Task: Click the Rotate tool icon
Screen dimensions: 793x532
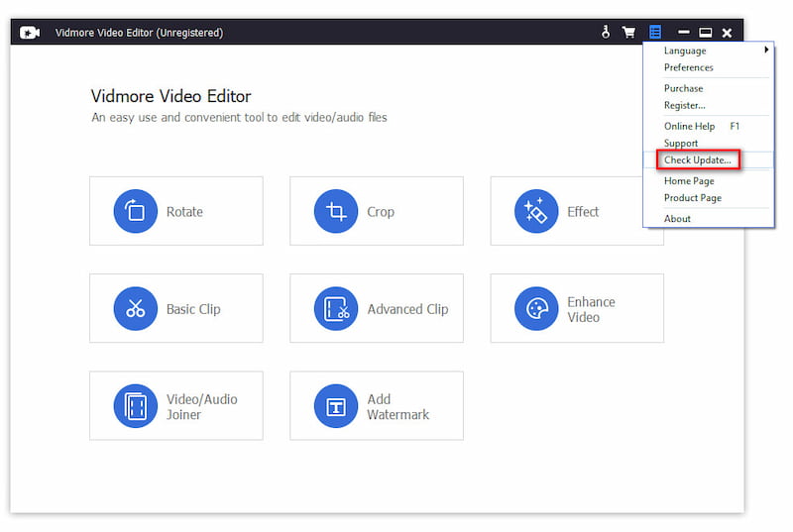Action: (x=135, y=211)
